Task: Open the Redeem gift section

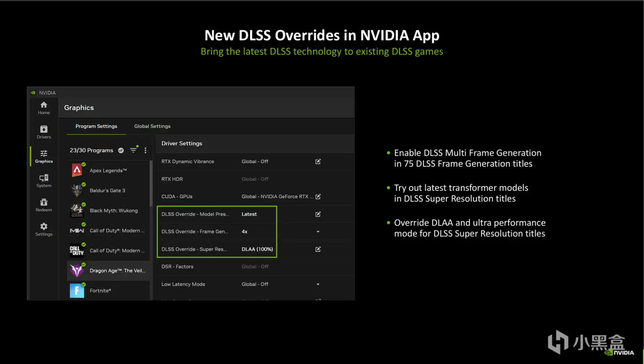Action: [44, 205]
